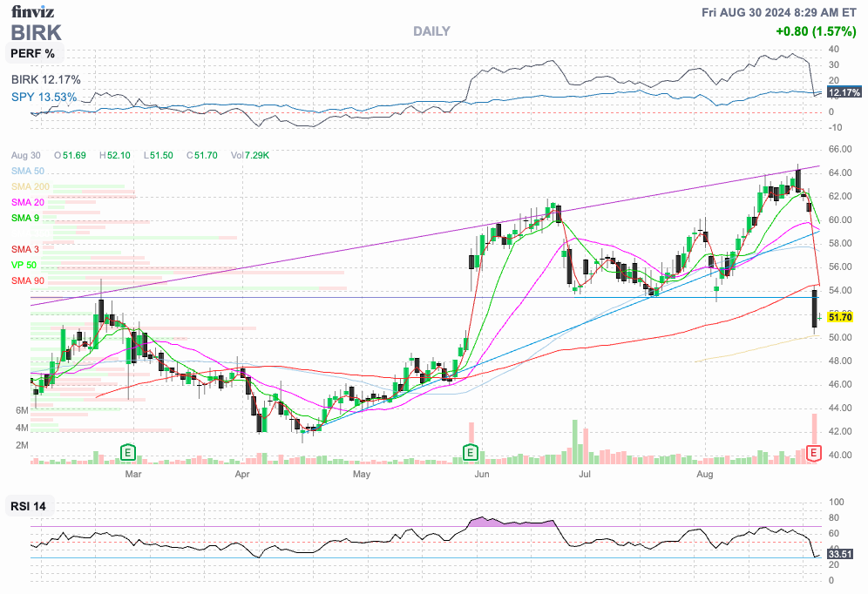Select the BIRK ticker symbol heading
The height and width of the screenshot is (594, 868).
pos(36,32)
